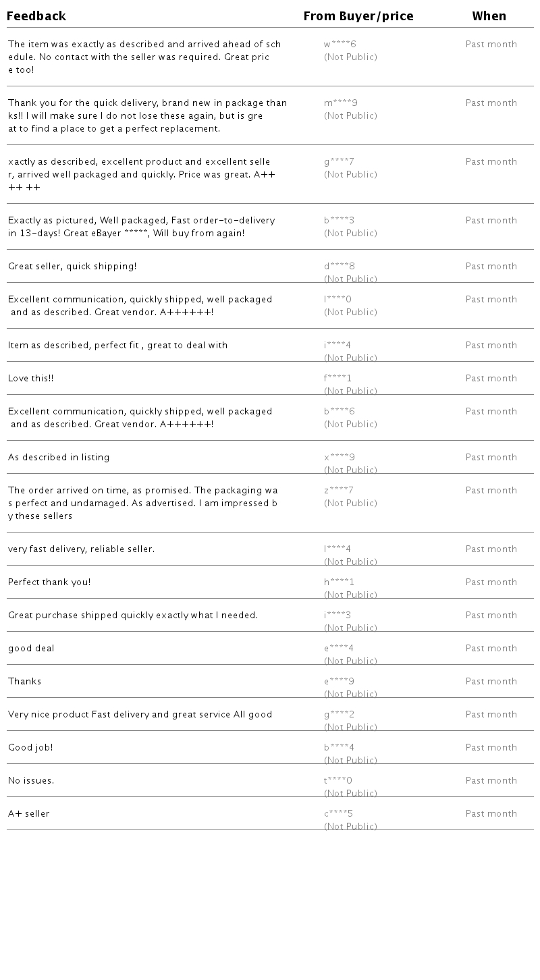Click buyer g****7 username

(x=339, y=162)
